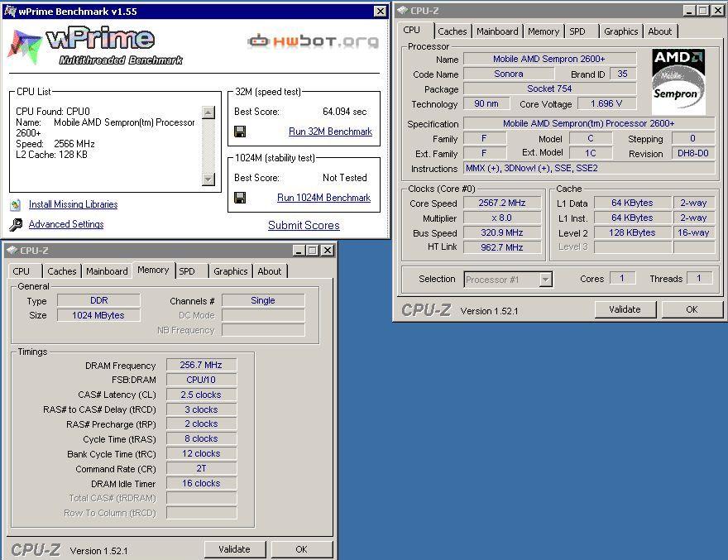Click the AMD Sempron logo in CPU-Z
Image resolution: width=728 pixels, height=560 pixels.
pos(678,82)
